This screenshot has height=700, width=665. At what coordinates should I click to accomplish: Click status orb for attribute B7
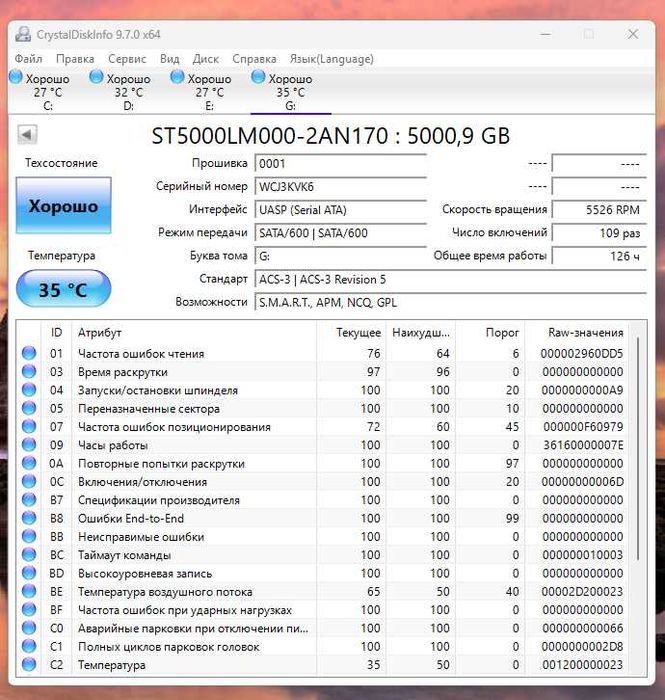[x=29, y=500]
